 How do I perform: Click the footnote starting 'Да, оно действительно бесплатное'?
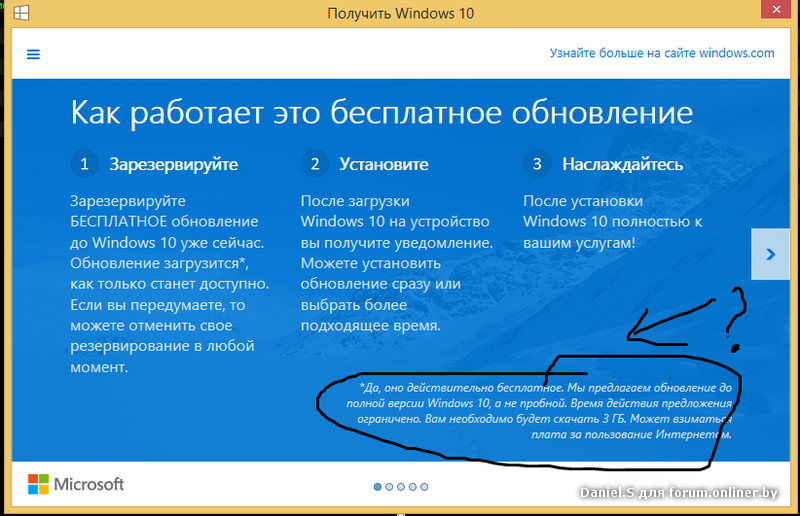539,411
